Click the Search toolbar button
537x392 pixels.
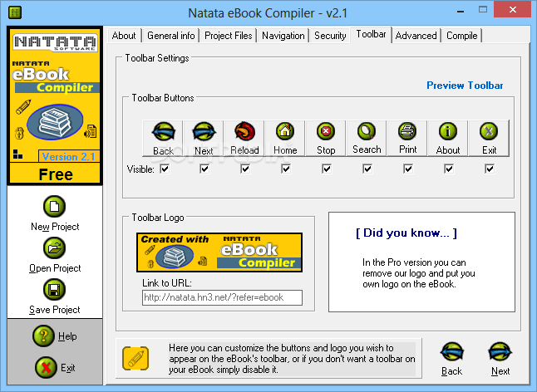click(367, 139)
